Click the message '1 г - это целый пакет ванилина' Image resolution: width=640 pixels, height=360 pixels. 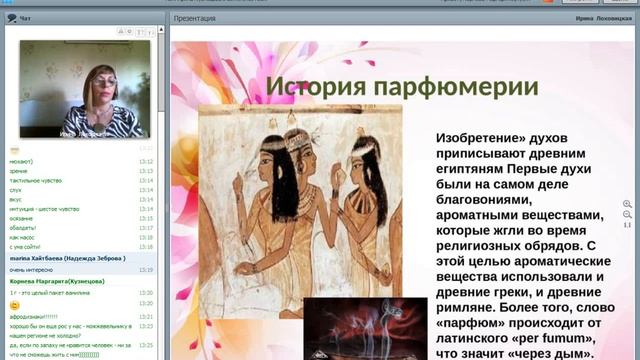click(x=50, y=293)
